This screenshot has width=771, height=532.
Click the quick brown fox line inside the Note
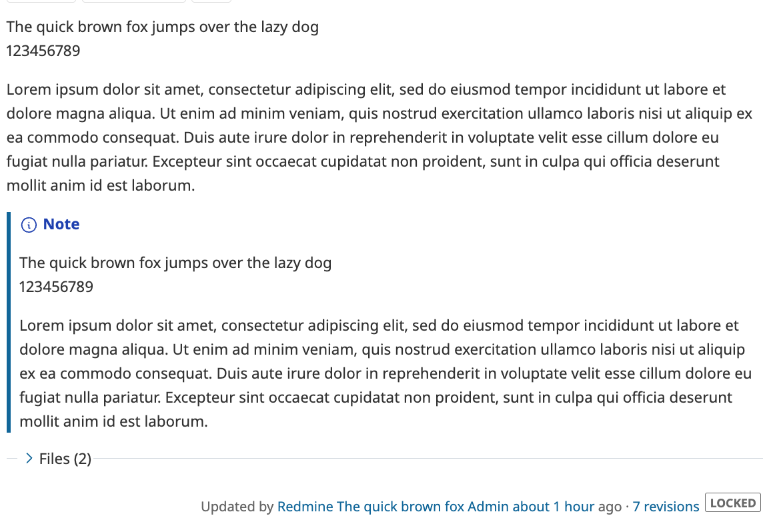pos(175,263)
